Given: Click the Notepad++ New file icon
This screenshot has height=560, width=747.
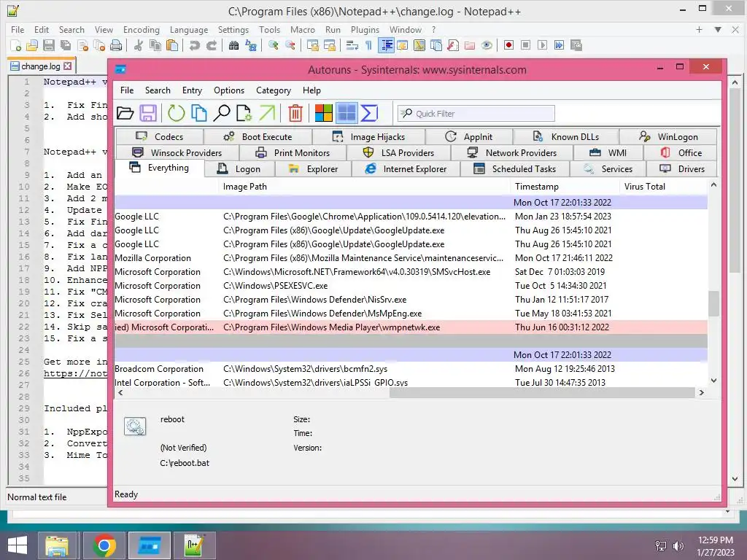Looking at the screenshot, I should coord(16,45).
